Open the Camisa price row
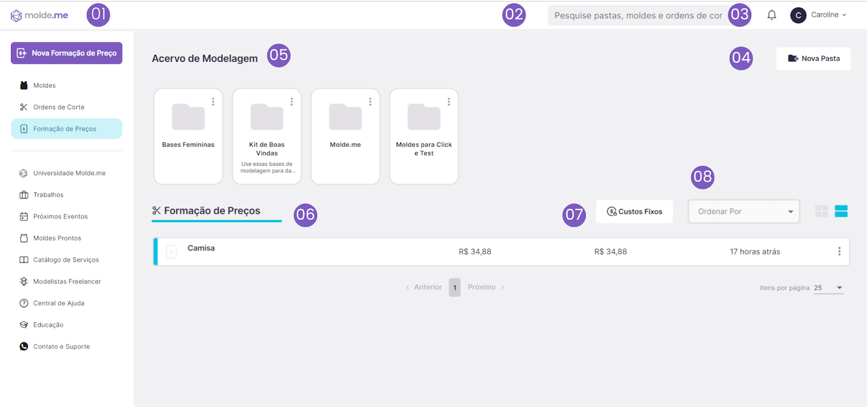 point(502,252)
